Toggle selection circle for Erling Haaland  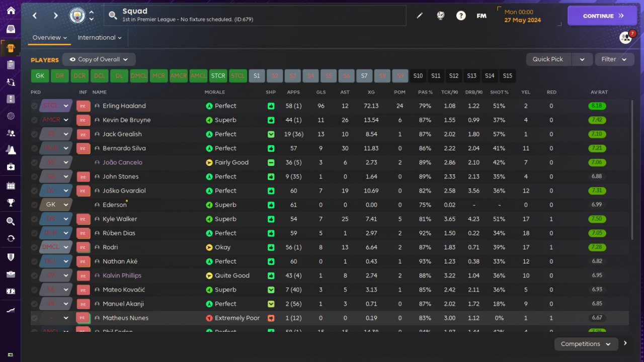[34, 106]
